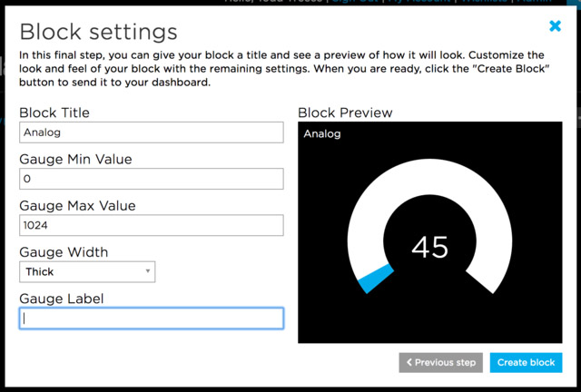
Task: Click the Analog title in block preview
Action: 322,134
